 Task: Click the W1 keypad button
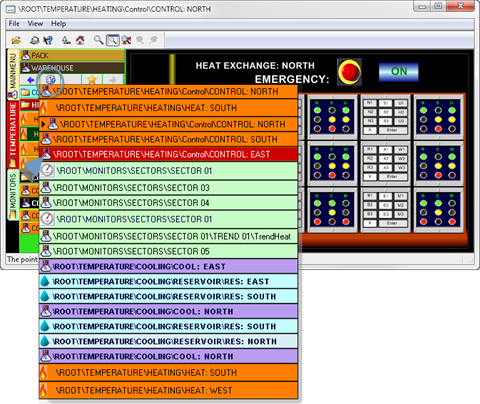401,150
